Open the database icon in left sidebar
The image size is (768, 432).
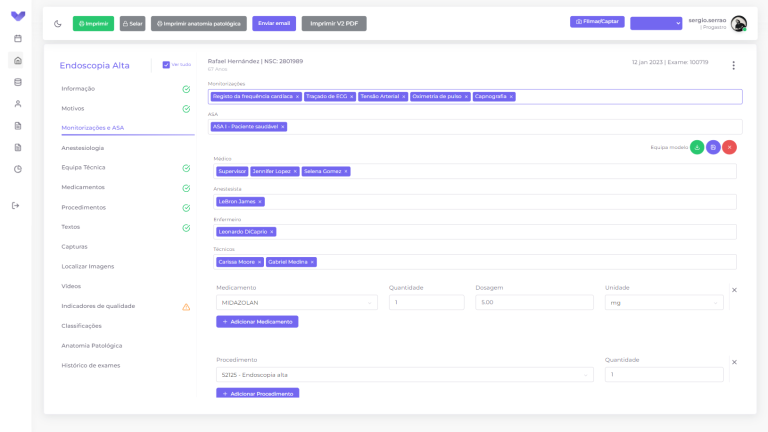pos(18,82)
